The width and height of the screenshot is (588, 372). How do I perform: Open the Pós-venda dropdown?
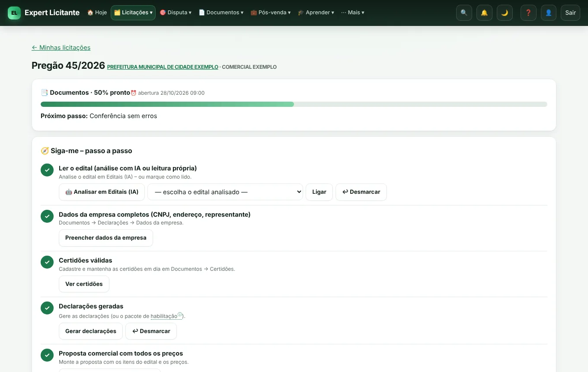[x=271, y=13]
